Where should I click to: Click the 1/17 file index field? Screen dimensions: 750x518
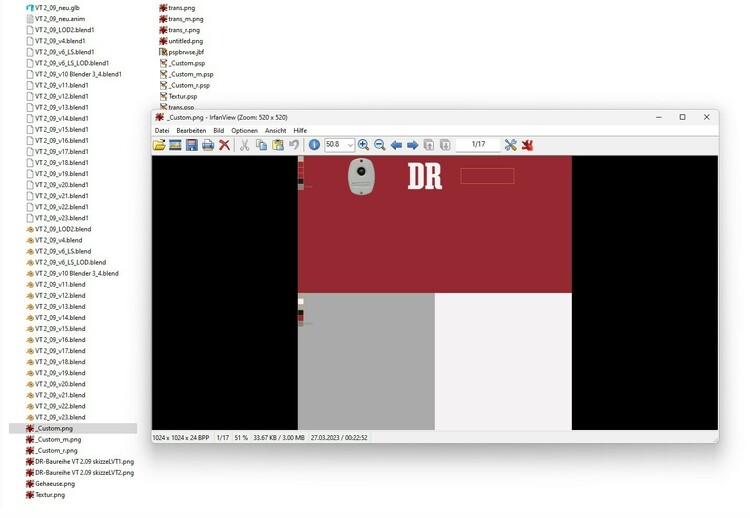478,144
